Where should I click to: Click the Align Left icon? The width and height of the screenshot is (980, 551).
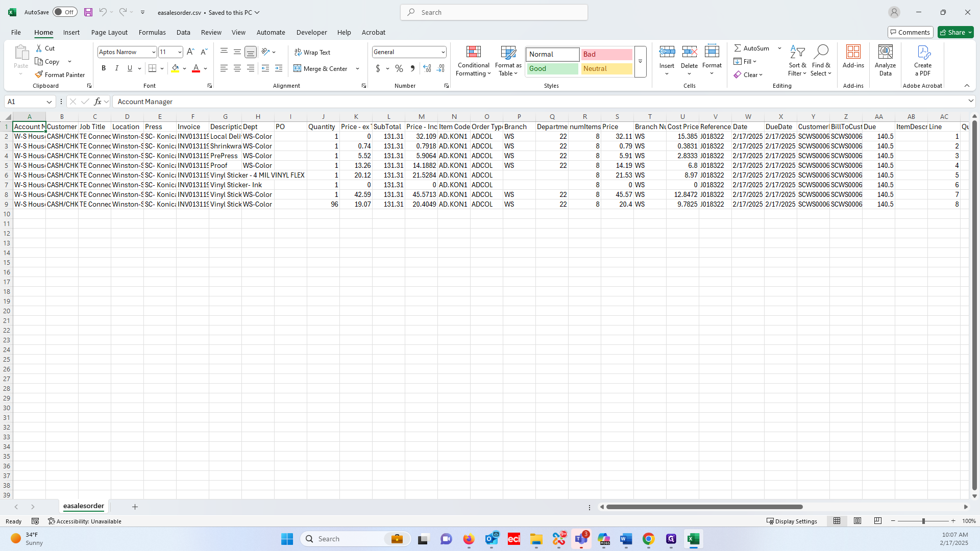224,68
